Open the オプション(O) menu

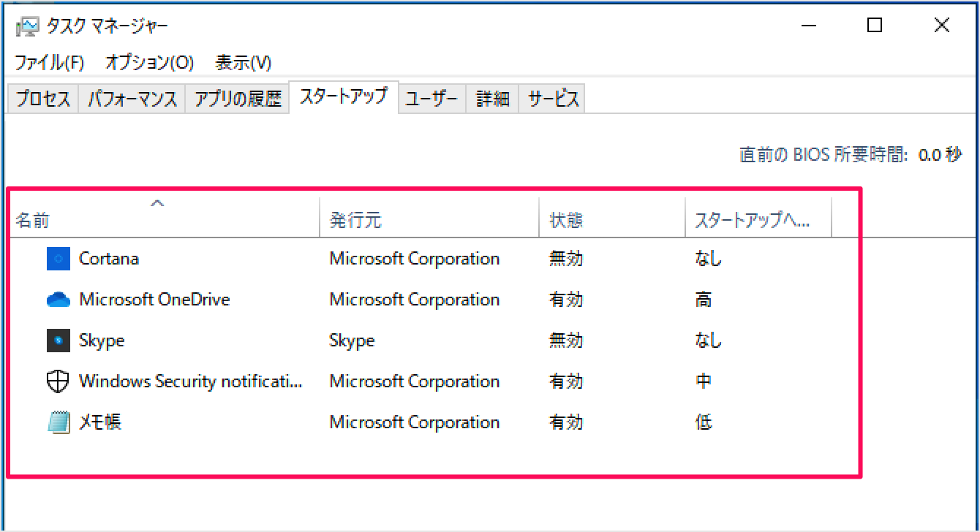coord(149,63)
